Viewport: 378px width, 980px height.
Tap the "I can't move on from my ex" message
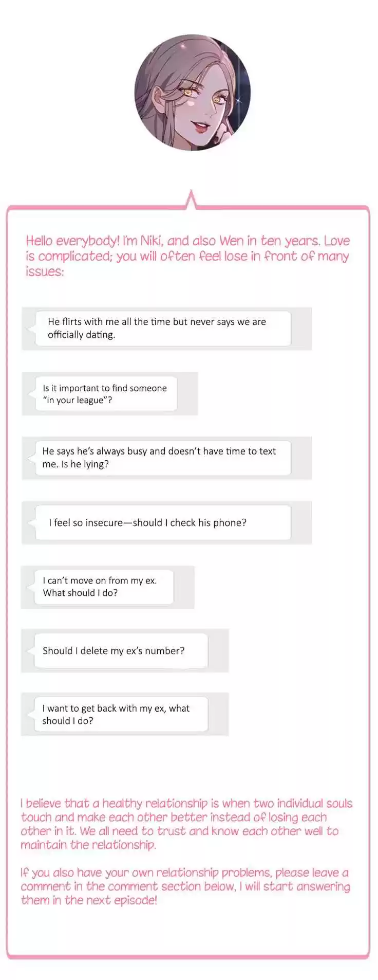point(104,587)
